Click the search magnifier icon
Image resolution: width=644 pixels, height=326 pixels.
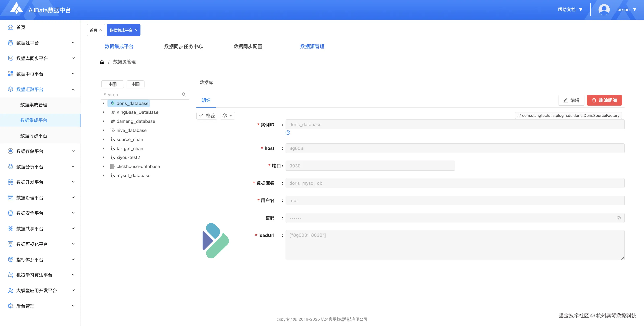184,95
